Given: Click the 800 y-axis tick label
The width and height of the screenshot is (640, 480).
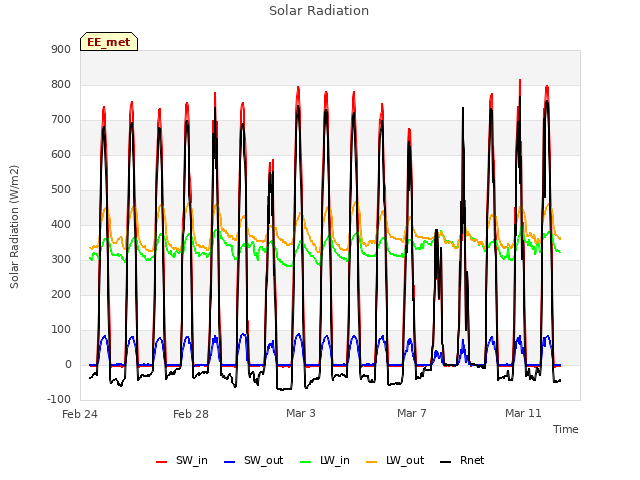Looking at the screenshot, I should (x=61, y=84).
